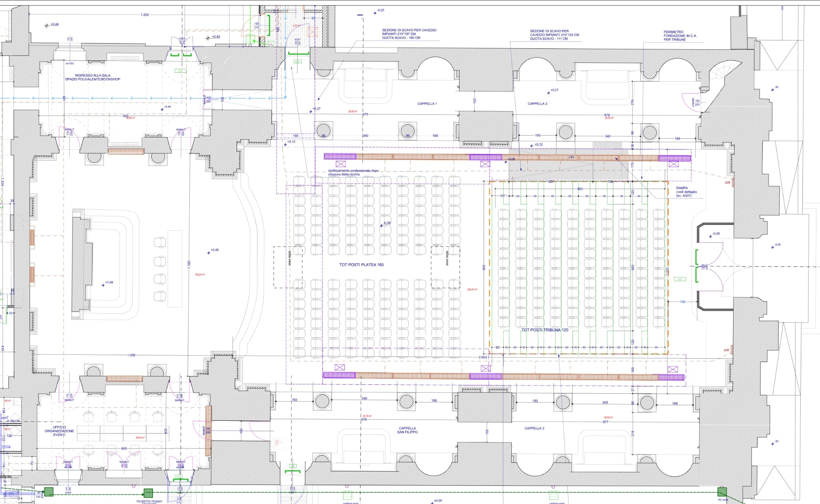Click the RAMPA vedi dettaglio annotation

coord(686,192)
